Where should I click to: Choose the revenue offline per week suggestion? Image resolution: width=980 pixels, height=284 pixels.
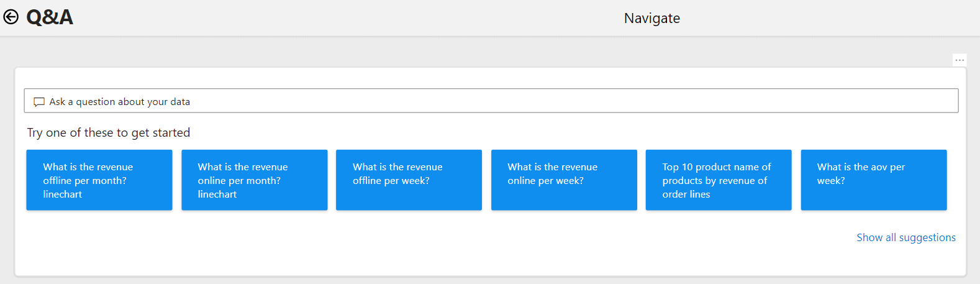click(x=409, y=180)
